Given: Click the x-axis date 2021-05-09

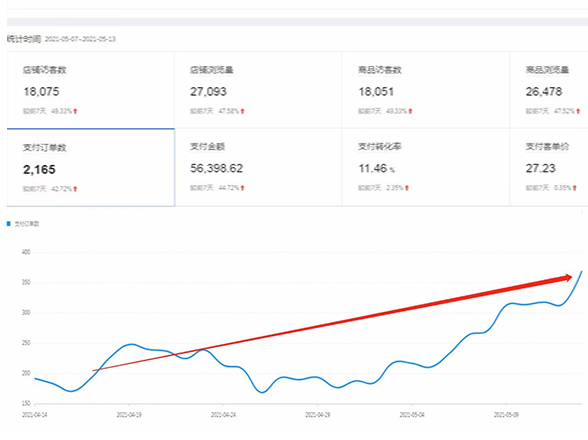Looking at the screenshot, I should [x=506, y=415].
